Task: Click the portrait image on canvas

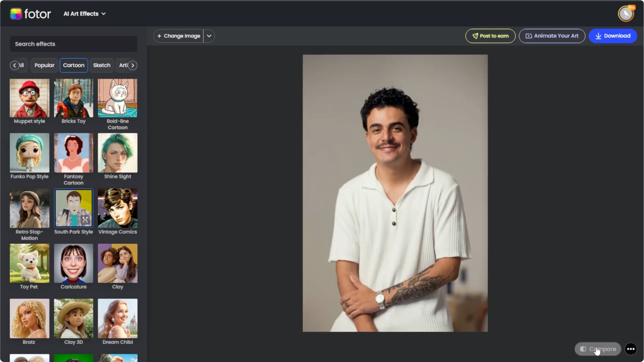Action: [395, 193]
